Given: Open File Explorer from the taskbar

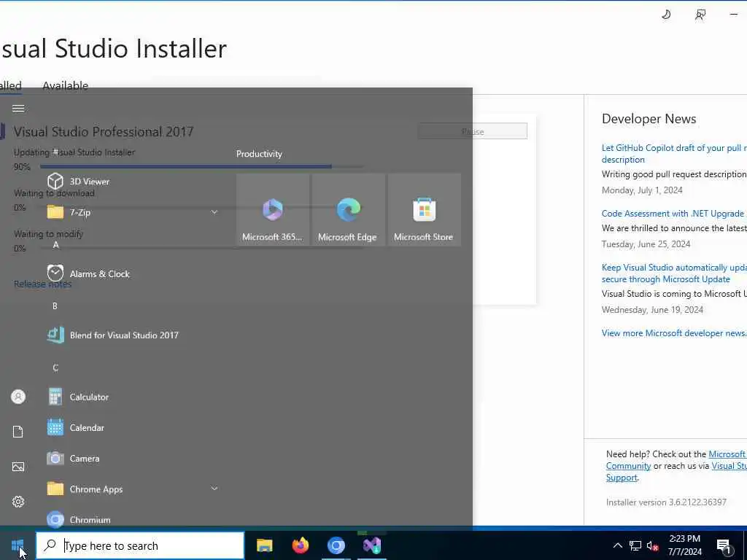Looking at the screenshot, I should click(x=264, y=545).
